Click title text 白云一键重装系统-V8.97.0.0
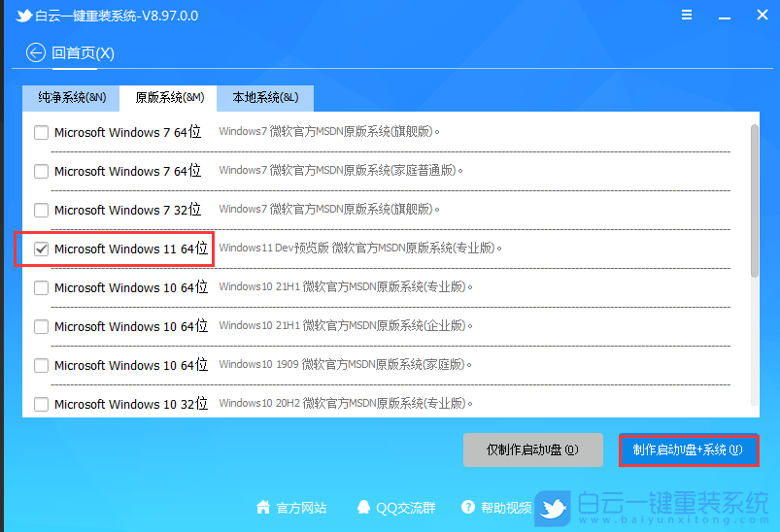The width and height of the screenshot is (780, 532). (x=117, y=16)
